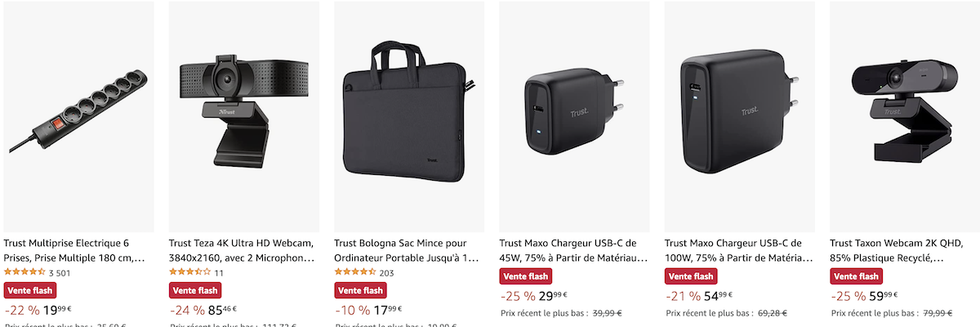Click the Trust Maxo 100W charger image

pyautogui.click(x=740, y=116)
